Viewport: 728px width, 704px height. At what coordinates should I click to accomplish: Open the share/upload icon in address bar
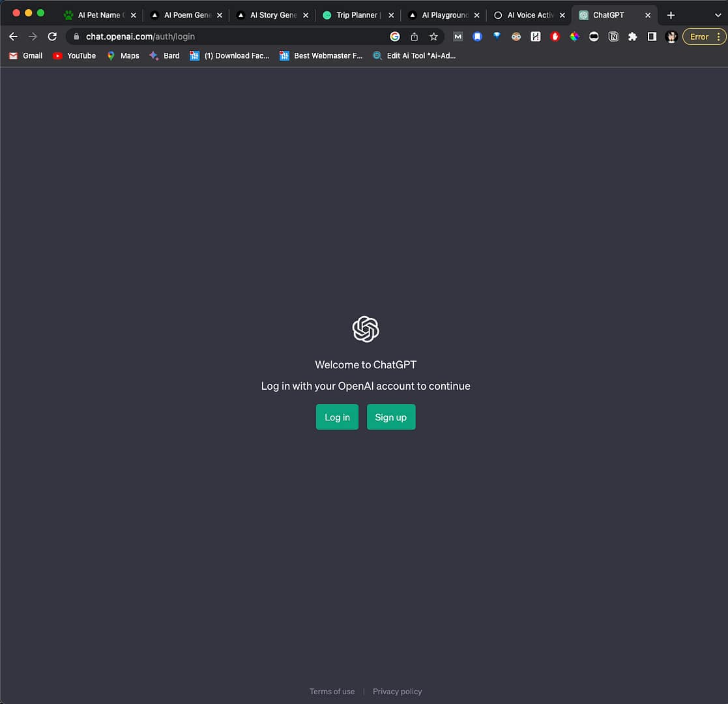click(x=415, y=37)
